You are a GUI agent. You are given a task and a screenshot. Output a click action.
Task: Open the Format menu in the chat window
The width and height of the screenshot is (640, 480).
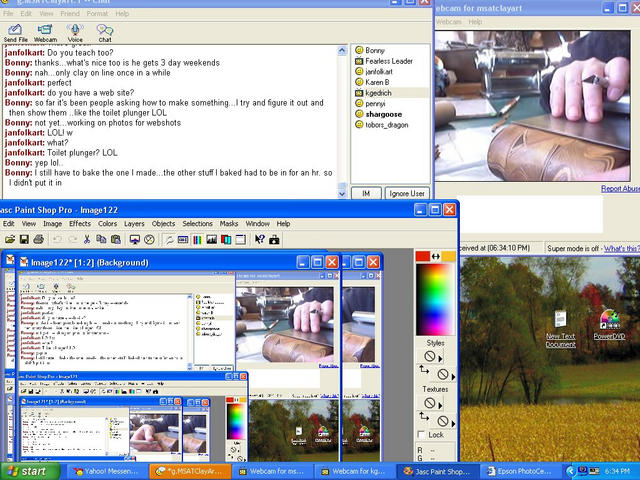(x=97, y=13)
